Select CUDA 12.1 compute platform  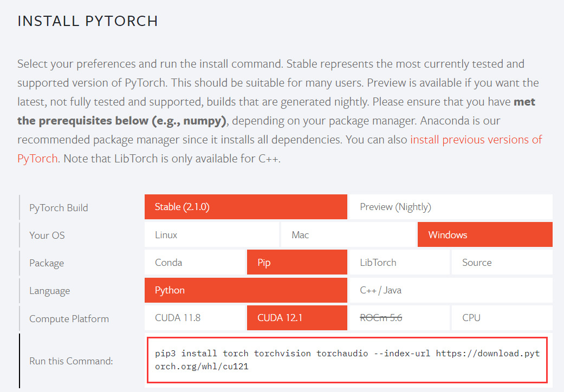297,318
